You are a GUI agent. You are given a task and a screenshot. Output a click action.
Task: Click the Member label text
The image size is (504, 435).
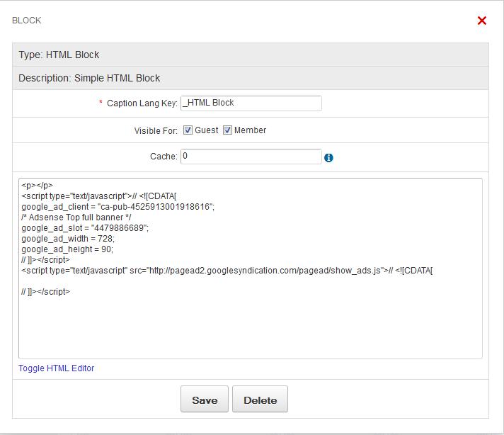pos(250,130)
